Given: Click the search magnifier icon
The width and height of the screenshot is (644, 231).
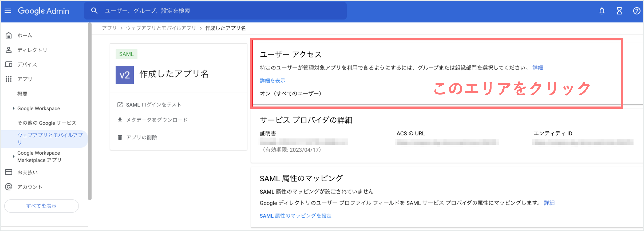Looking at the screenshot, I should pyautogui.click(x=94, y=11).
